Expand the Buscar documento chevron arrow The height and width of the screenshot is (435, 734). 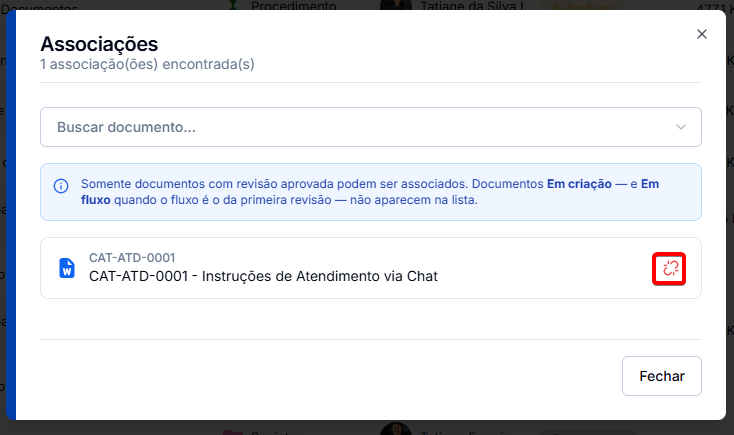pos(681,127)
